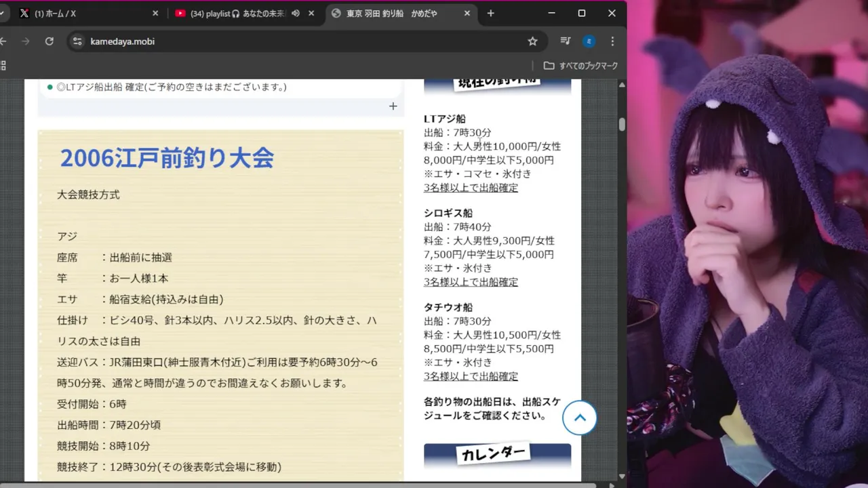This screenshot has height=488, width=868.
Task: Select the LTアジ船 heading text
Action: [x=445, y=119]
